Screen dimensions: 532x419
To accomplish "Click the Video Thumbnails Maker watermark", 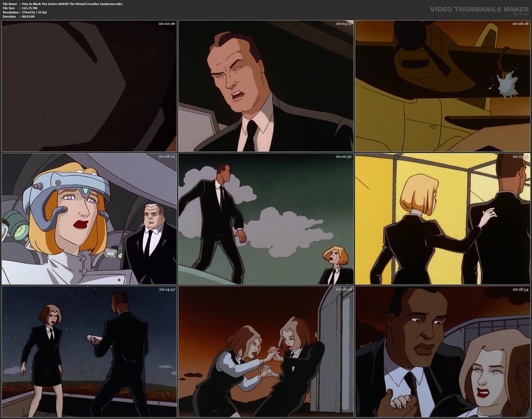I will coord(479,9).
